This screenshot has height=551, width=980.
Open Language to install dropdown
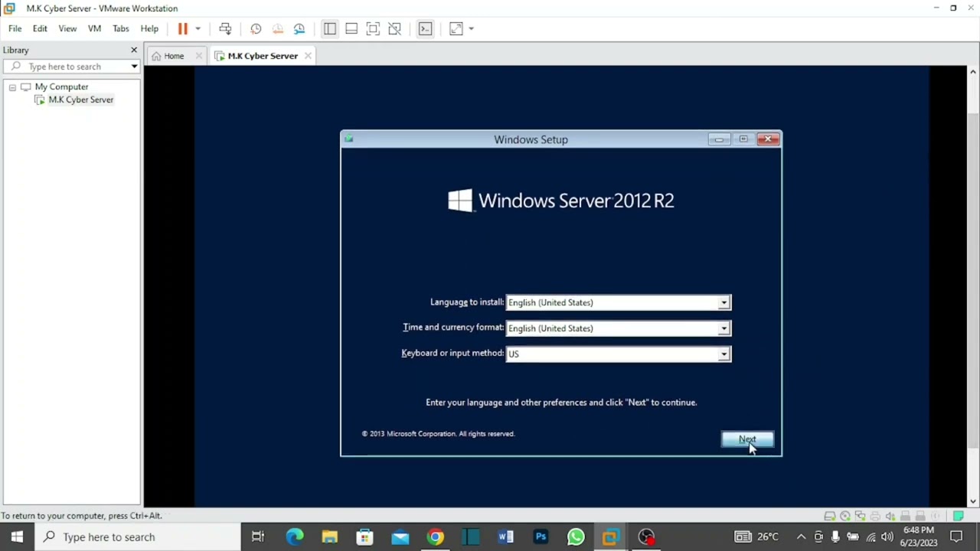click(724, 303)
